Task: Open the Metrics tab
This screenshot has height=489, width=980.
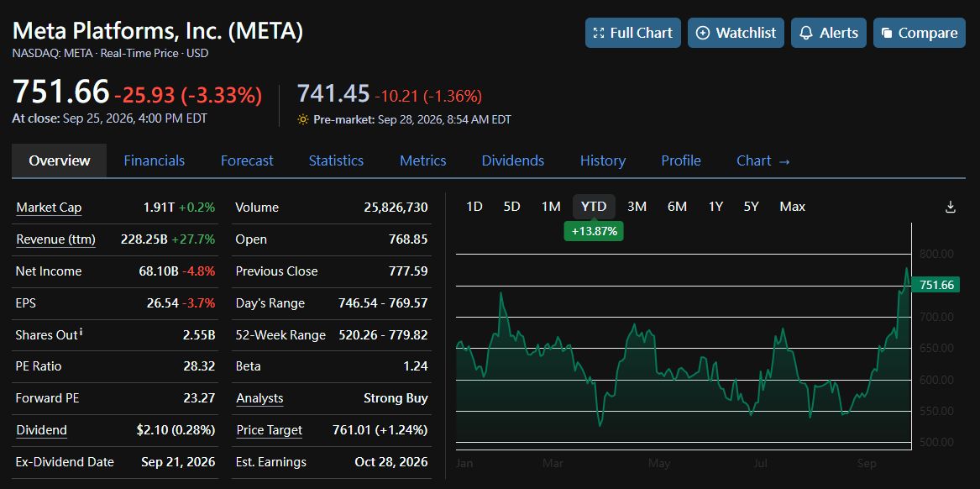Action: pyautogui.click(x=423, y=160)
